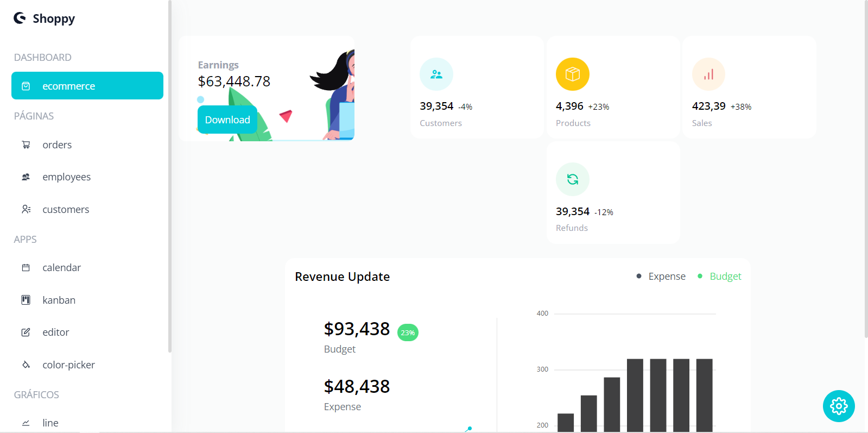Click the editor pencil icon

26,332
